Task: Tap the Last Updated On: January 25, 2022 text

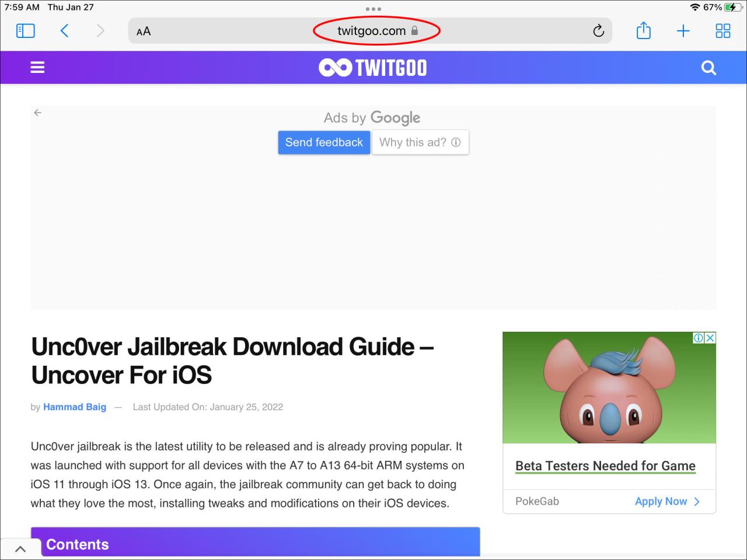Action: (x=208, y=407)
